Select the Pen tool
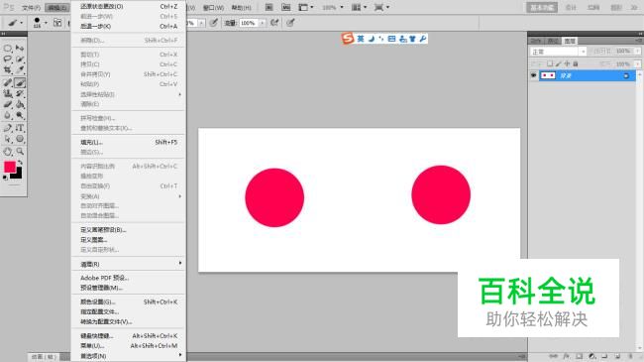644x362 pixels. tap(7, 128)
